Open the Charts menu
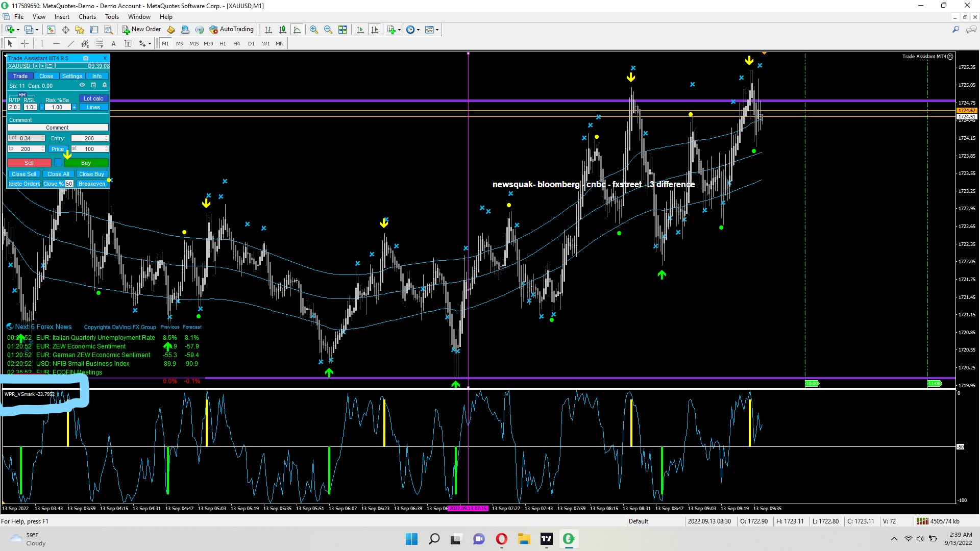This screenshot has width=980, height=551. (x=87, y=17)
